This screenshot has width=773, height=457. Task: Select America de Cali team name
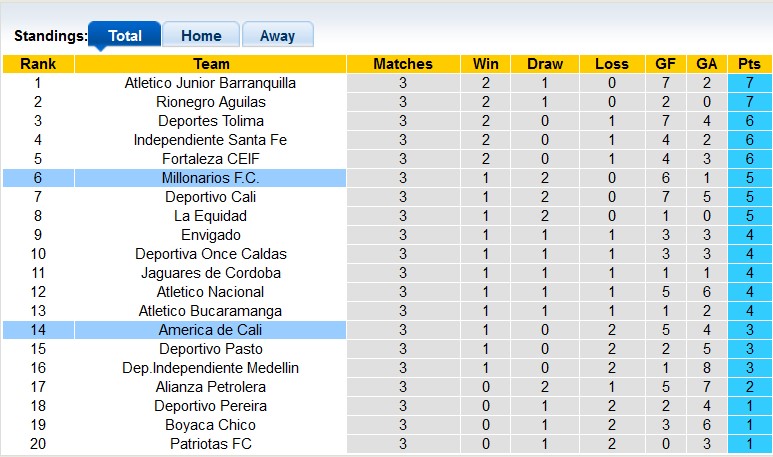tap(210, 330)
